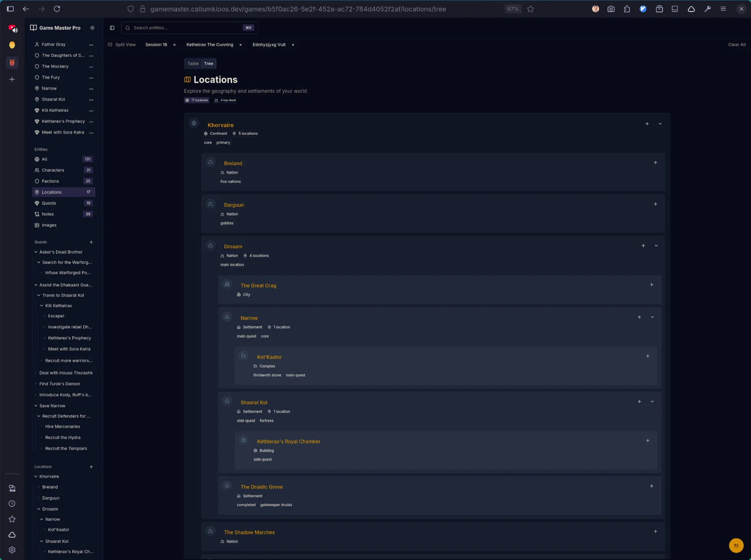Open The Great Crag location link
This screenshot has width=751, height=560.
point(258,286)
